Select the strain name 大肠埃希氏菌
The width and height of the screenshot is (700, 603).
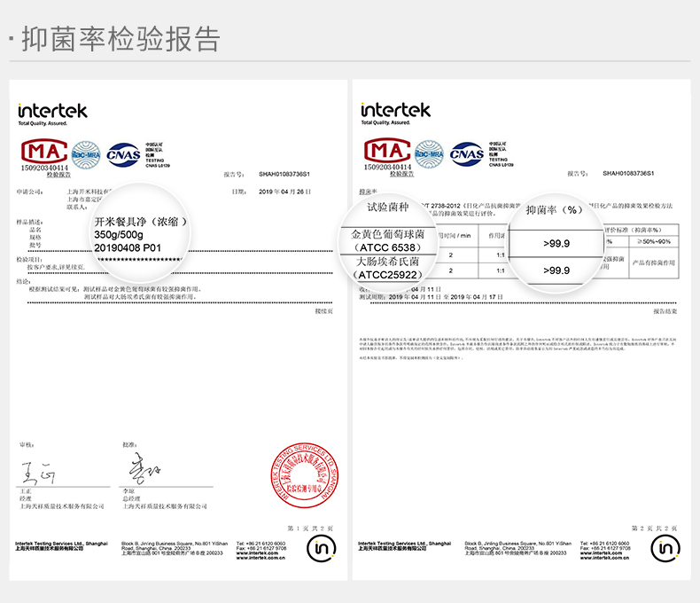(387, 262)
